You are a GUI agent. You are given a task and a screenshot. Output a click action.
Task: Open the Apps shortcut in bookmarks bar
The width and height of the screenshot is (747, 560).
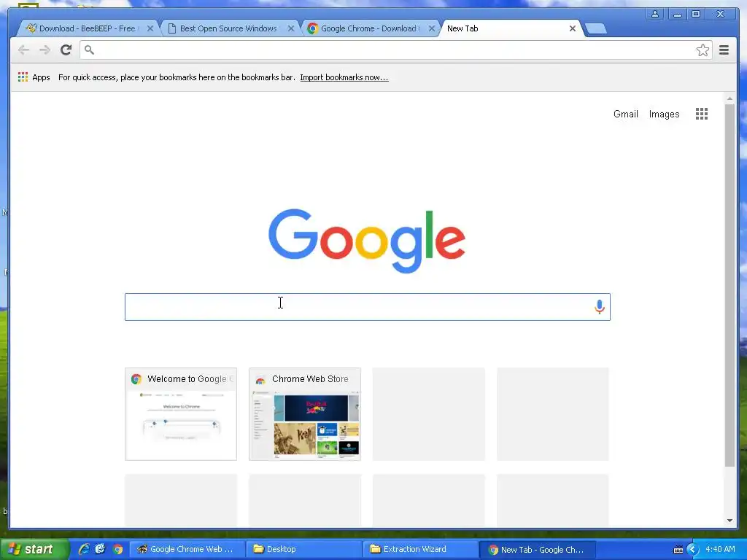(x=34, y=77)
